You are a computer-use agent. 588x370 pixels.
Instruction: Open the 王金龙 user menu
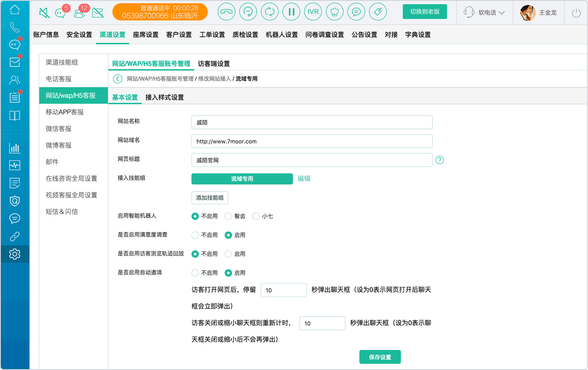coord(538,13)
